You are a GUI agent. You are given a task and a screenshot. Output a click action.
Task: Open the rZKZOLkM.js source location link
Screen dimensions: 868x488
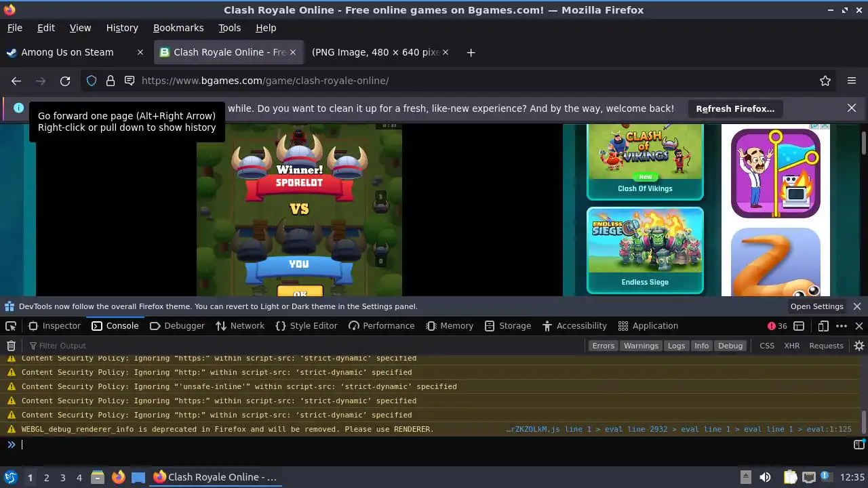[679, 429]
